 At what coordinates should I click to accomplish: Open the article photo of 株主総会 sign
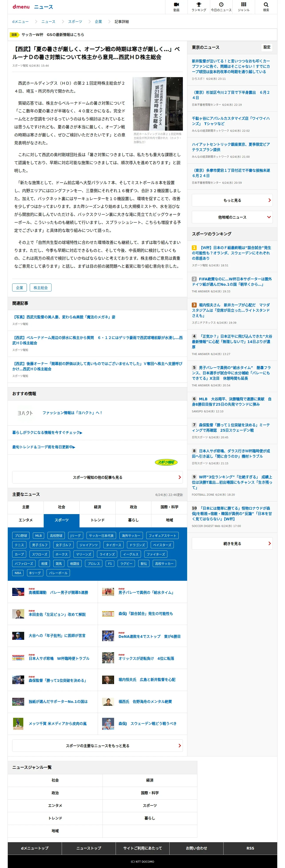coord(158,104)
